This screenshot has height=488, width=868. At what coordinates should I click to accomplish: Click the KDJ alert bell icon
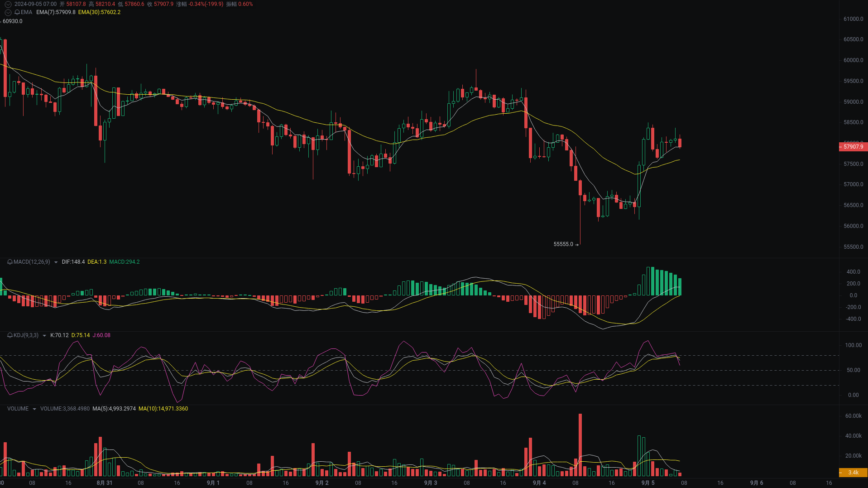point(10,335)
